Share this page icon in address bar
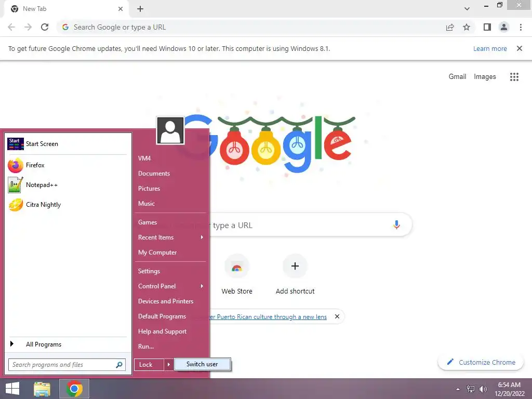 pyautogui.click(x=450, y=27)
